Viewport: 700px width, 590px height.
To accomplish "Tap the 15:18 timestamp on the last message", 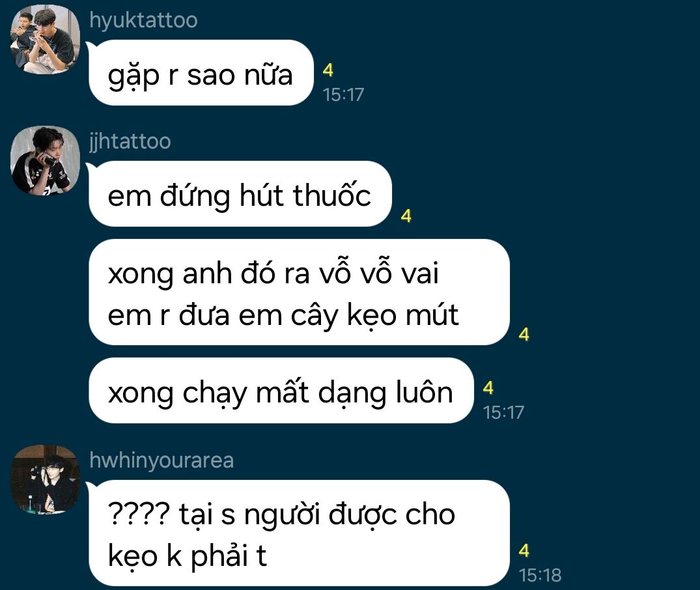I will coord(540,575).
